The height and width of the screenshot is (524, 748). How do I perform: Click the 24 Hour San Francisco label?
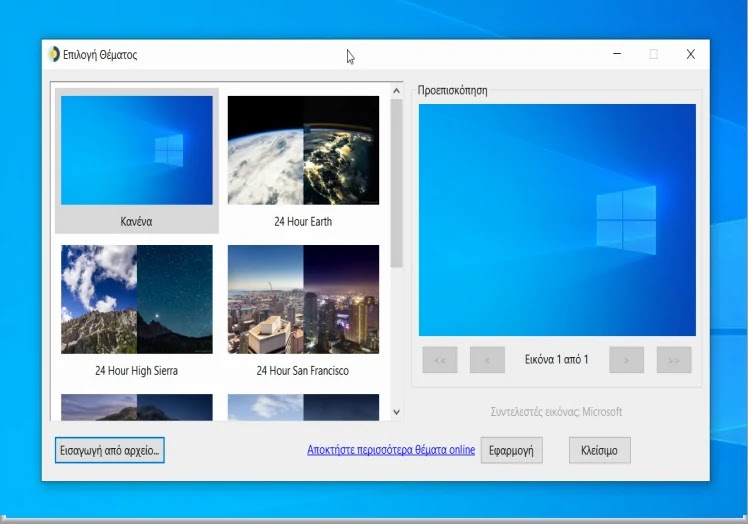point(302,371)
